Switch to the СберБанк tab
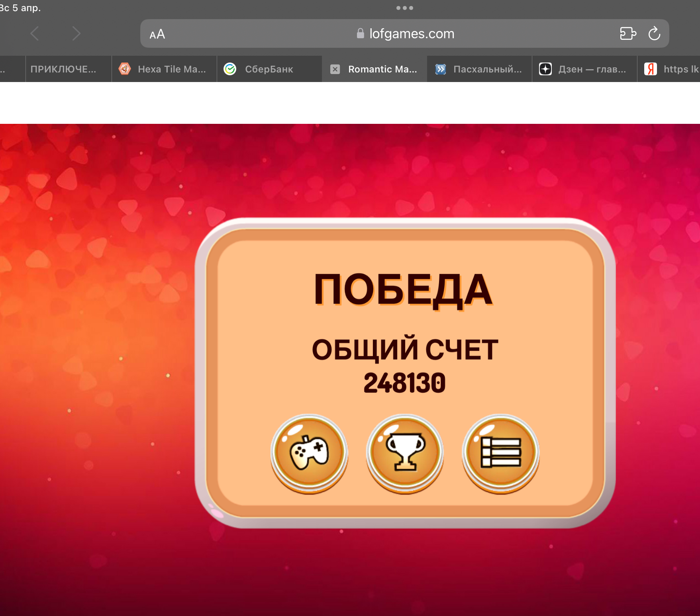 (x=269, y=69)
